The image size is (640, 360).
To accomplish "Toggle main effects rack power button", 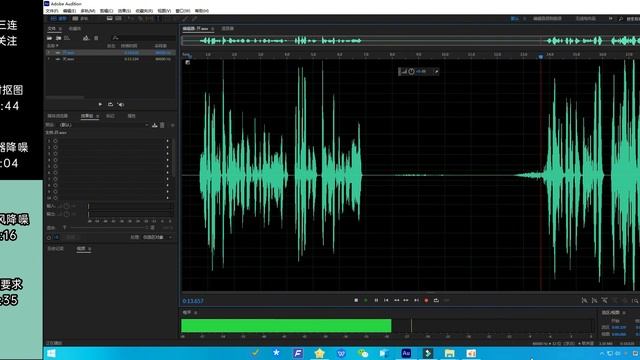I will pos(49,237).
